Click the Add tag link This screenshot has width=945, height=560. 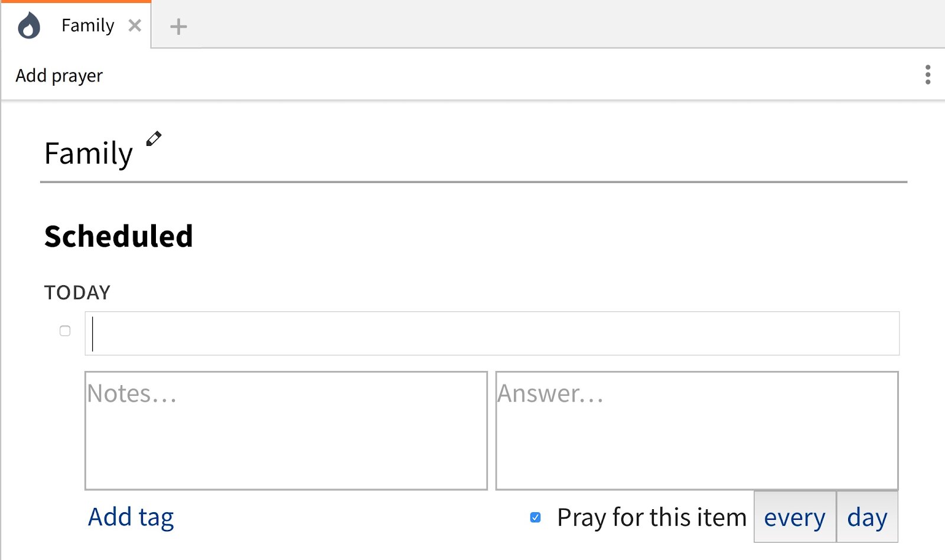coord(131,517)
